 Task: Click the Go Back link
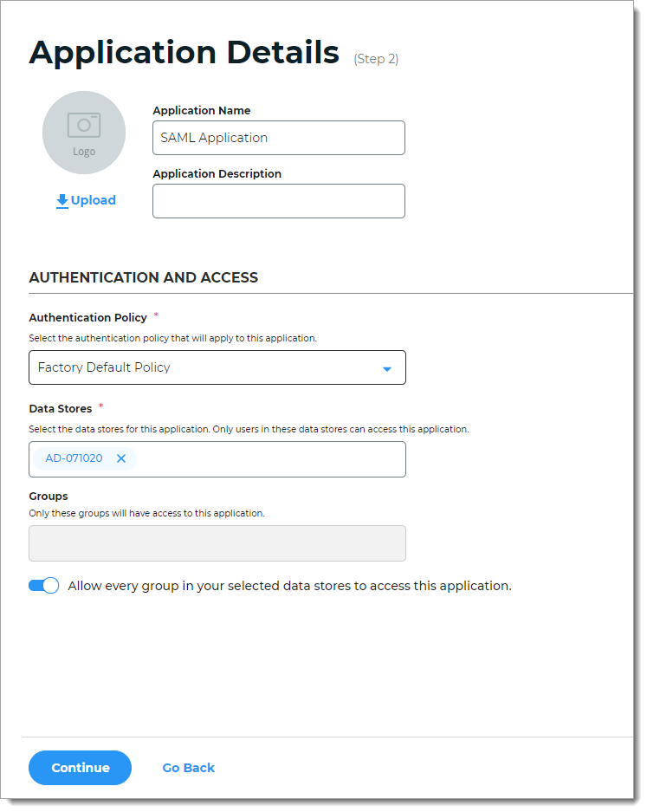188,768
